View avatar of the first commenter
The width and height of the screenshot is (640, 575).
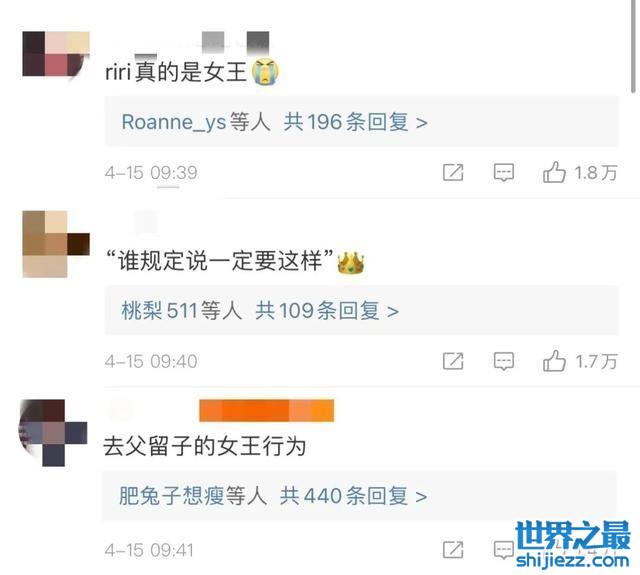pos(56,54)
